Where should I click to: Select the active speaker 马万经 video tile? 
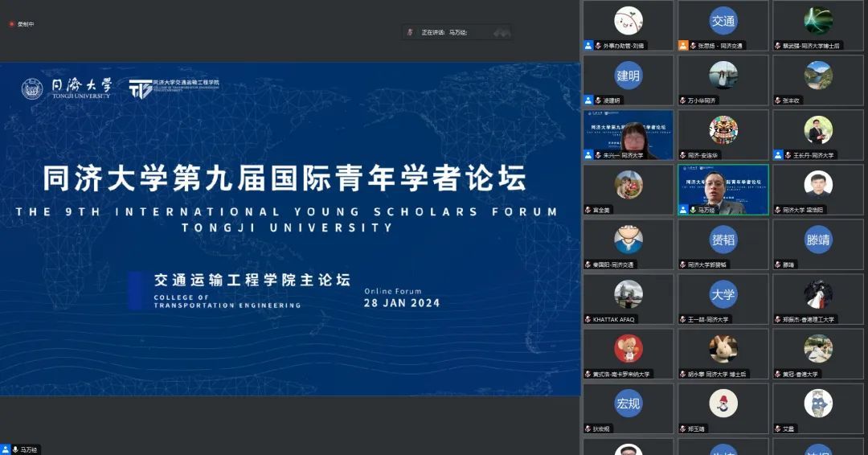[723, 190]
